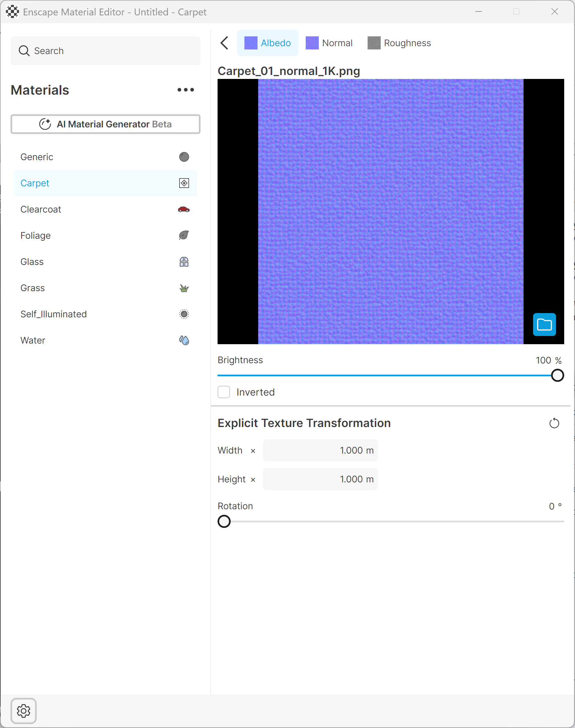Image resolution: width=575 pixels, height=728 pixels.
Task: Minimize the Enscape Material Editor window
Action: (479, 12)
